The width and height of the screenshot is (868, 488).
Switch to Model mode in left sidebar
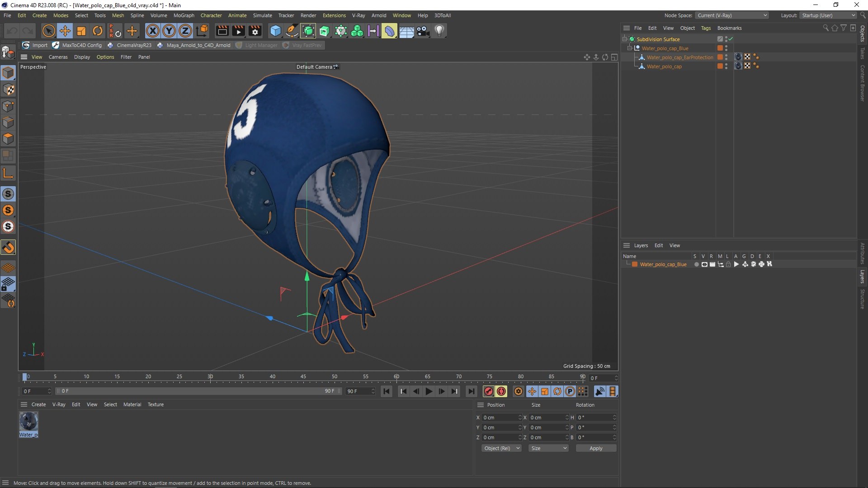pos(8,73)
